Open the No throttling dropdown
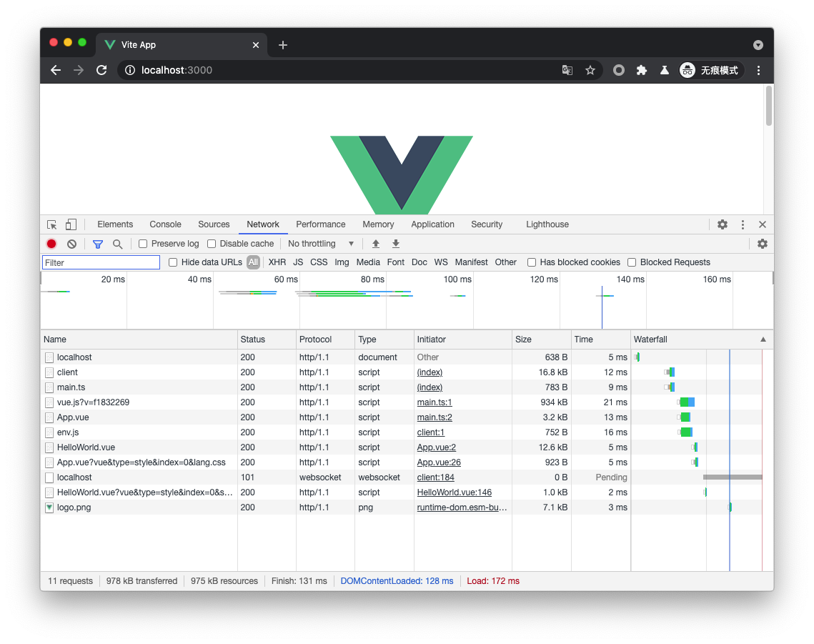The height and width of the screenshot is (644, 814). coord(321,244)
